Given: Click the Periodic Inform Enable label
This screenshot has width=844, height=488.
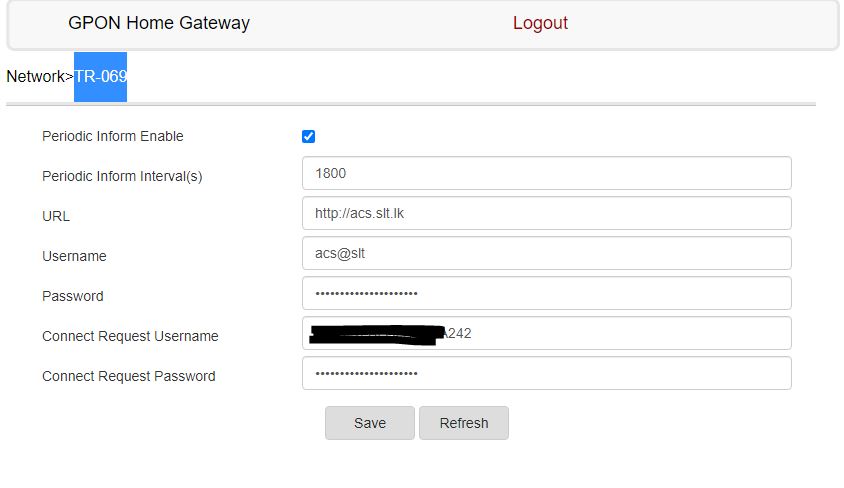Looking at the screenshot, I should pyautogui.click(x=112, y=136).
